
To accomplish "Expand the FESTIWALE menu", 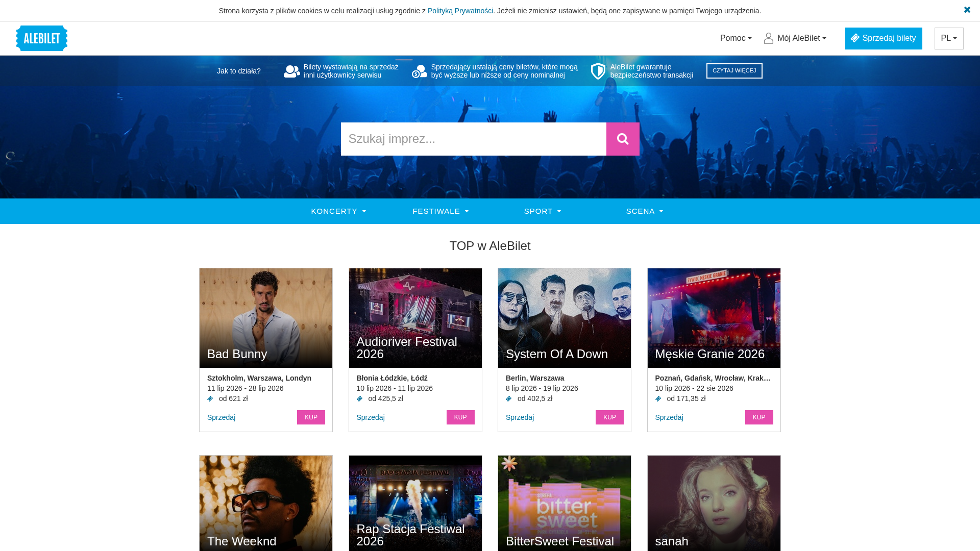I will [440, 211].
